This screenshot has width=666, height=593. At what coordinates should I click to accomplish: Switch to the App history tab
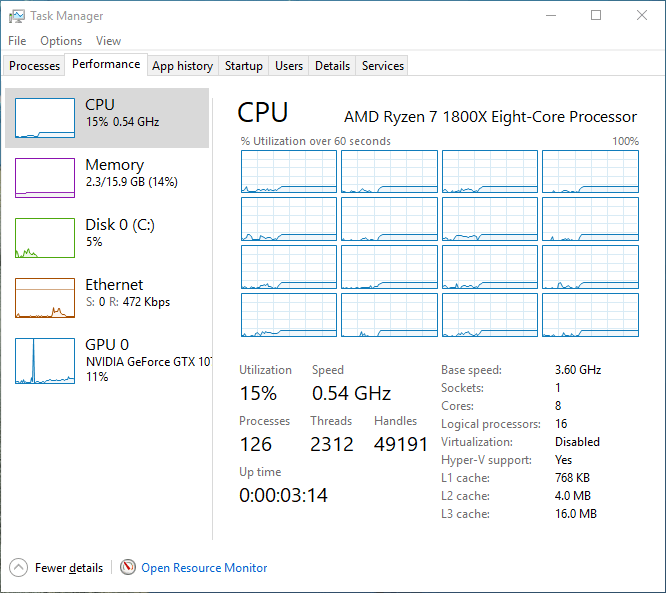(182, 66)
